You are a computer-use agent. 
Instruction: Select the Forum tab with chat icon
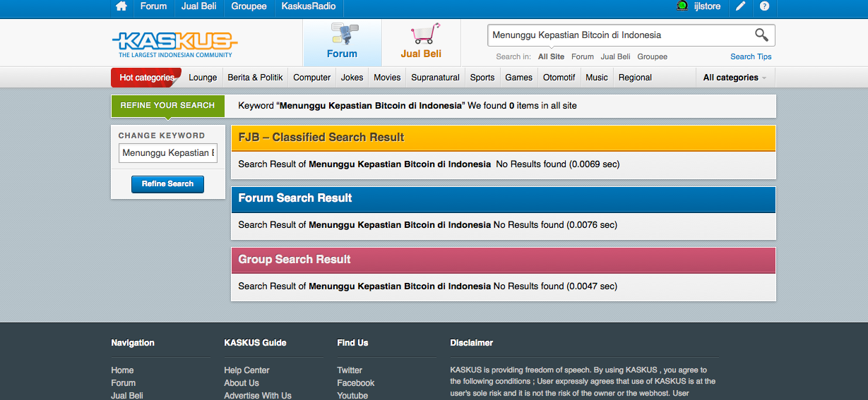(342, 42)
